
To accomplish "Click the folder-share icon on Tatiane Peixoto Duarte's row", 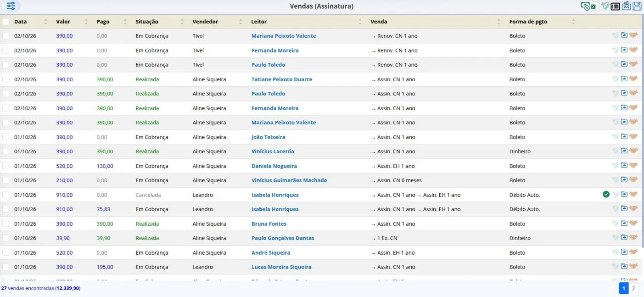I will 624,79.
